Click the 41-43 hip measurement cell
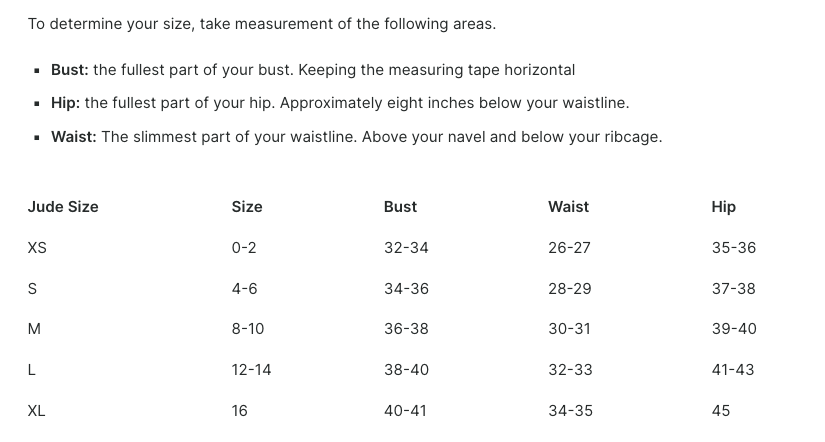The width and height of the screenshot is (825, 442). tap(733, 370)
